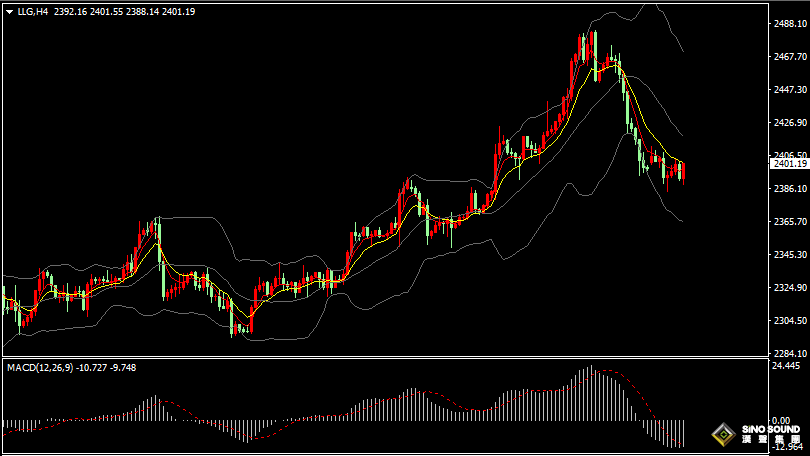Click the 2488.10 price axis label
The height and width of the screenshot is (456, 810).
click(787, 23)
